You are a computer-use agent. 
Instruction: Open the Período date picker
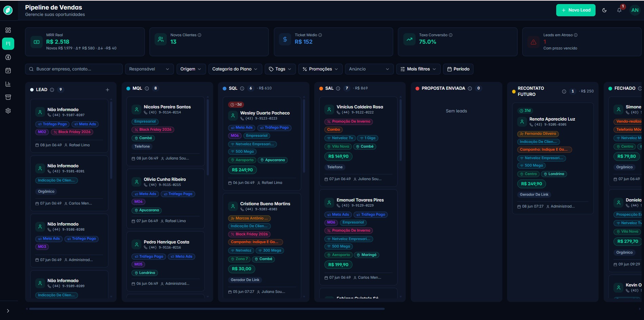(458, 69)
